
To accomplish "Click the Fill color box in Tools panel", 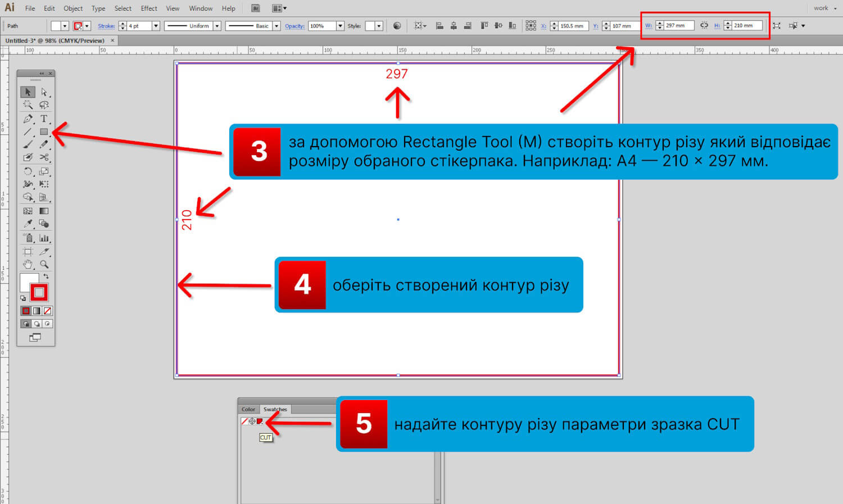I will coord(29,283).
